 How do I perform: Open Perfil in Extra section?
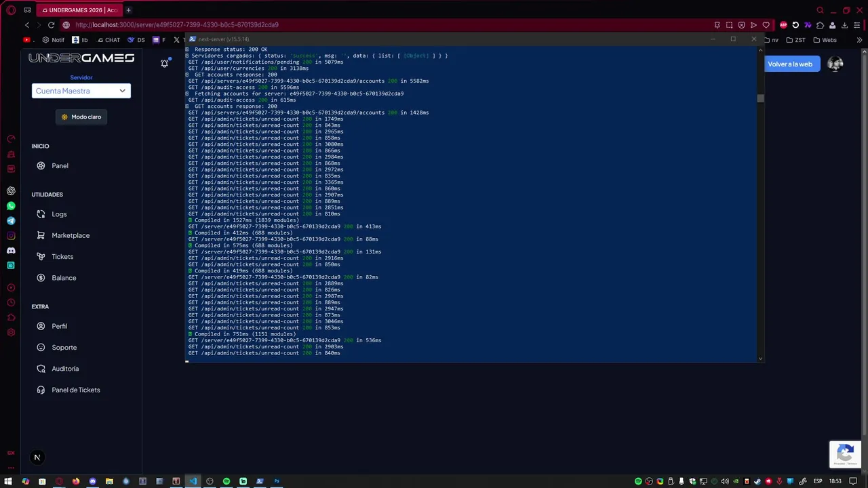pos(59,326)
